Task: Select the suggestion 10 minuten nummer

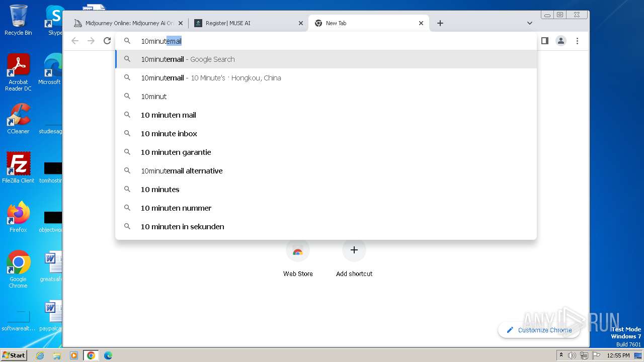Action: pyautogui.click(x=326, y=208)
